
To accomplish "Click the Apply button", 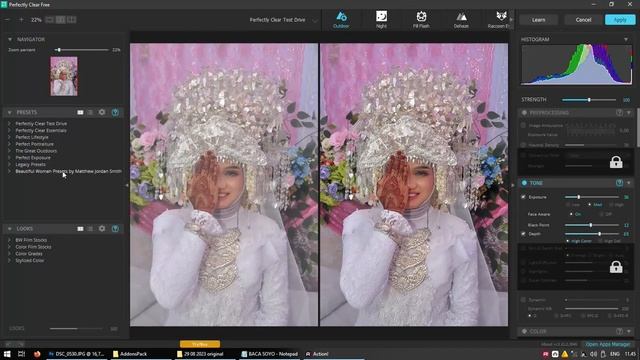I will (x=620, y=20).
